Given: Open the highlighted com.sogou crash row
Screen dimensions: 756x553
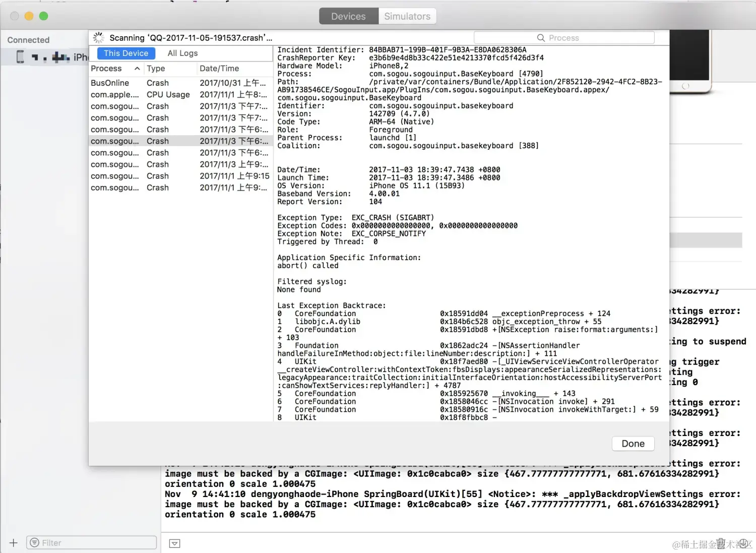Looking at the screenshot, I should 180,141.
